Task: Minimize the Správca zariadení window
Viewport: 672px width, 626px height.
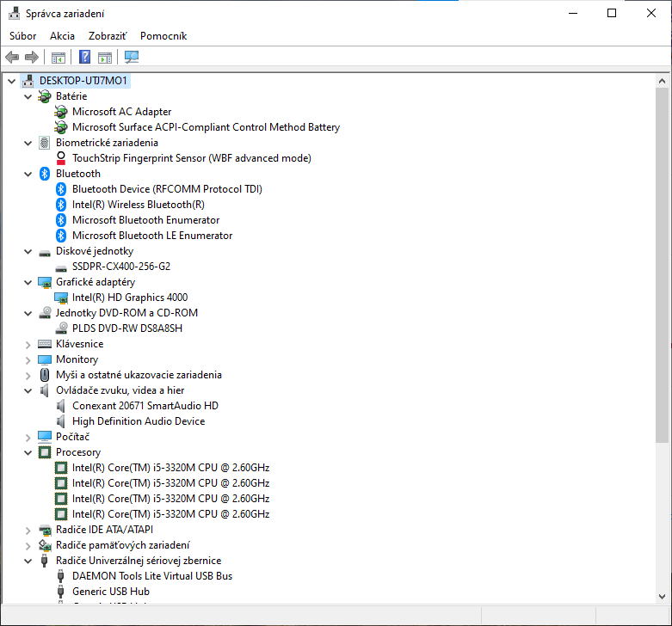Action: [573, 13]
